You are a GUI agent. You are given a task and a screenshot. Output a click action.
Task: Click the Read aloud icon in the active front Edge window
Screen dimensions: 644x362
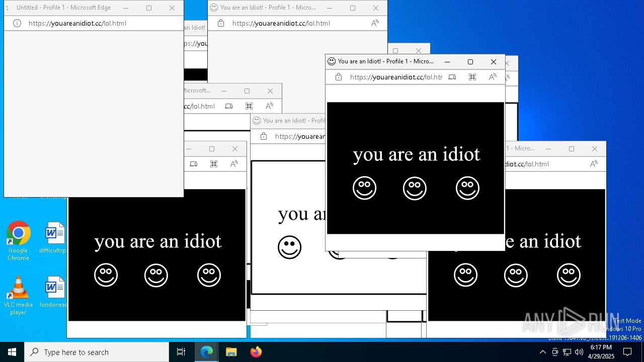tap(493, 77)
